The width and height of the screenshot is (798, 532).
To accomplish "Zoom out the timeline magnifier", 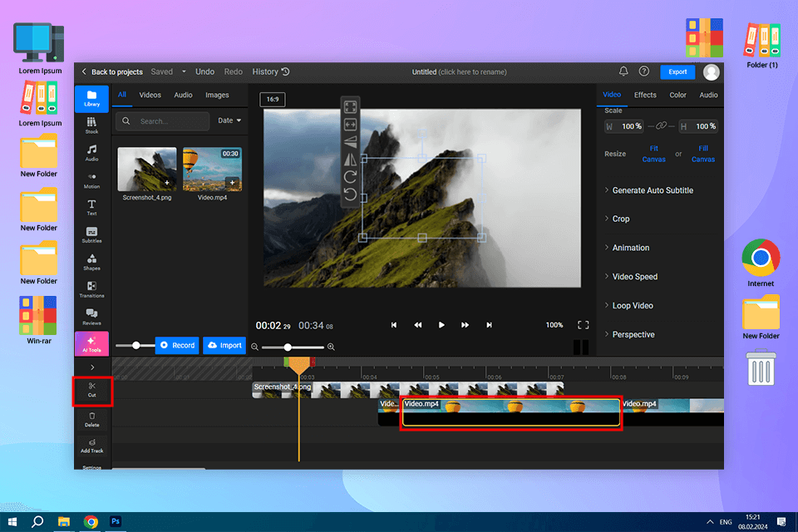I will (x=254, y=347).
